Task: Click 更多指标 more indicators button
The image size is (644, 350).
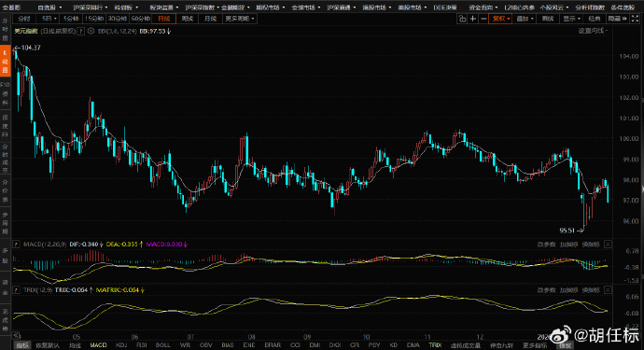Action: [x=535, y=345]
